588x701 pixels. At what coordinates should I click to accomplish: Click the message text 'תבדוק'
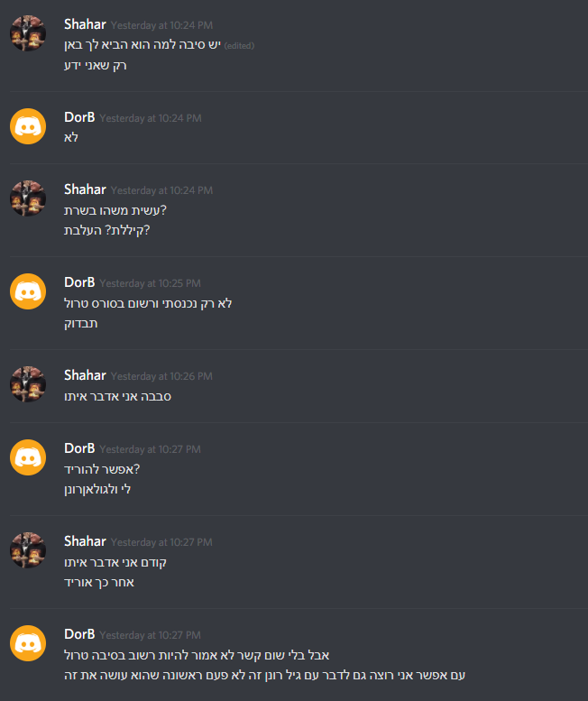81,324
